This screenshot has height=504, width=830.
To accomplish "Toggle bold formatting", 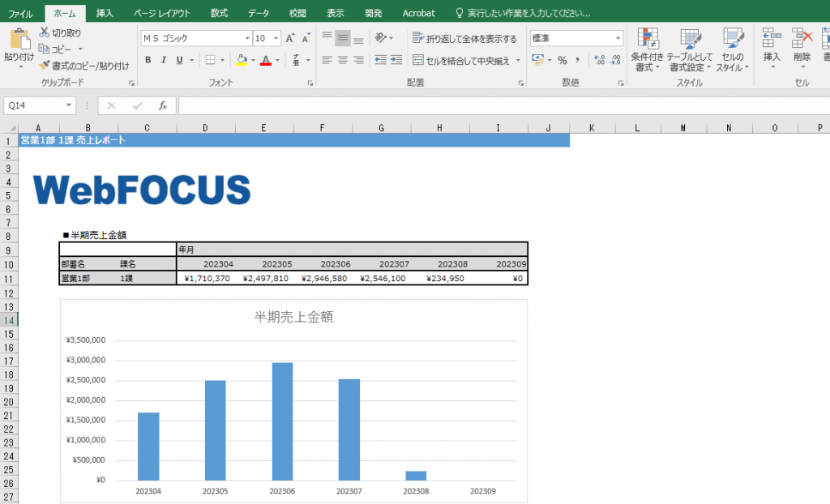I will point(148,60).
